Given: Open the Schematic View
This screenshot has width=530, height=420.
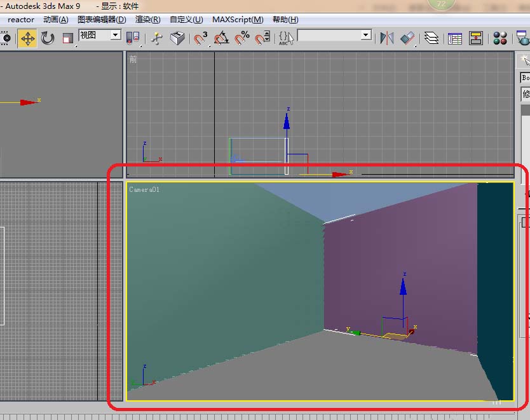Looking at the screenshot, I should coord(476,39).
